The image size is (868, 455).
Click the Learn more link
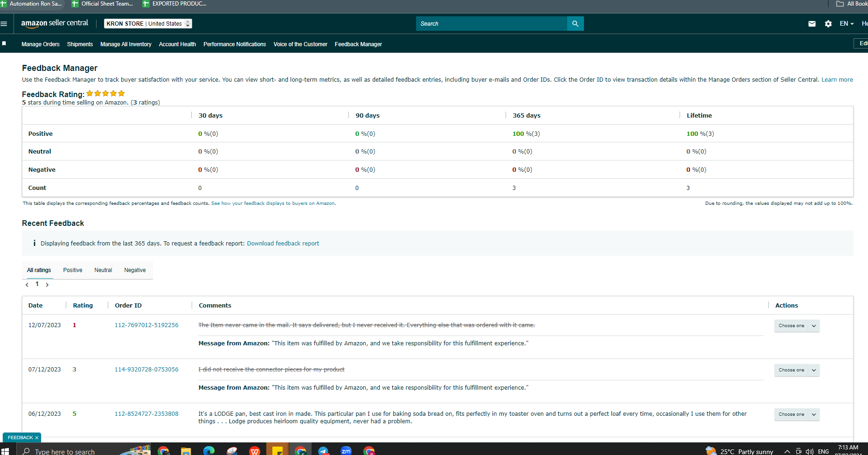point(837,80)
